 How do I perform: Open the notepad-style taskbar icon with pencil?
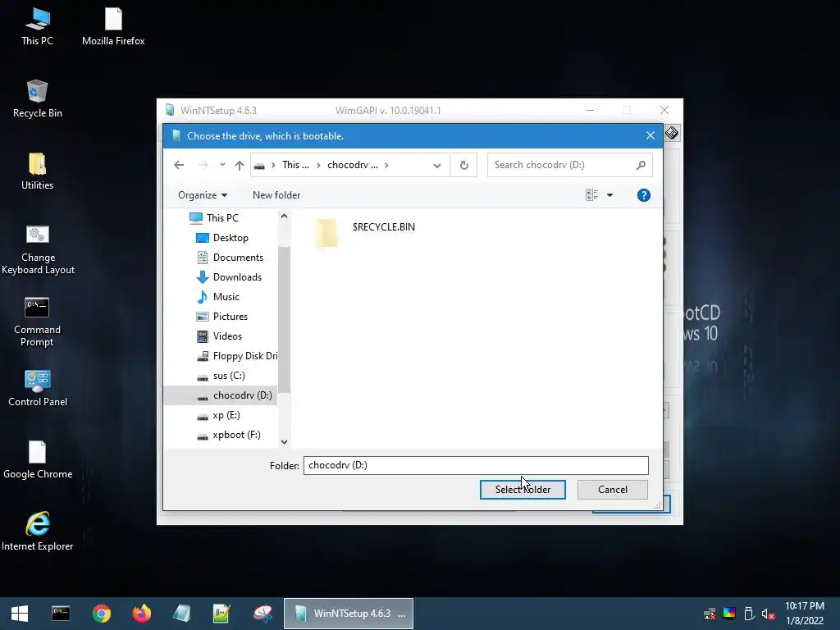tap(221, 614)
